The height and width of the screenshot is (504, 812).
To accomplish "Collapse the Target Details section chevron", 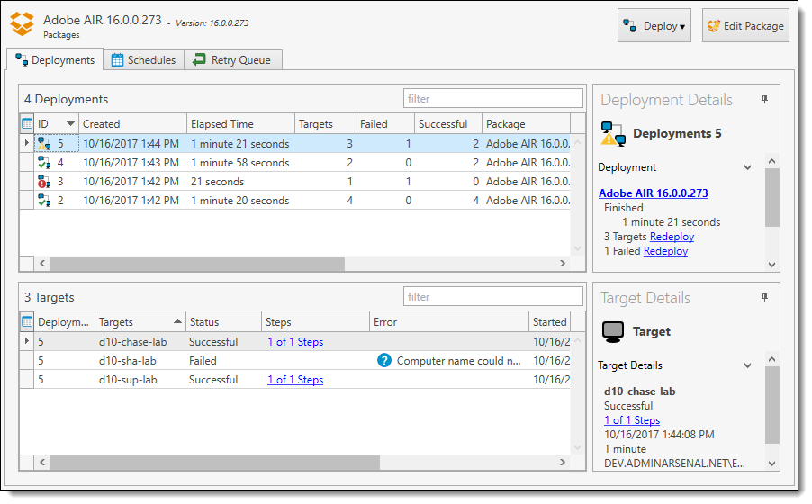I will coord(747,365).
